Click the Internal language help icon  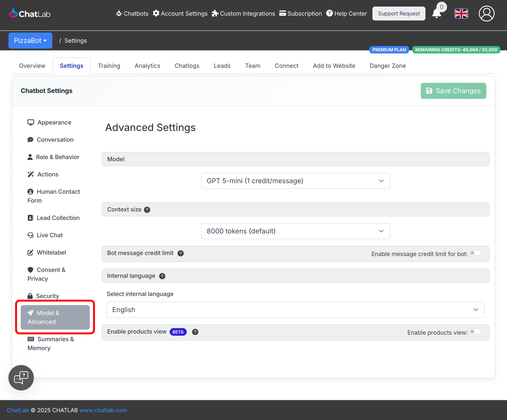[x=162, y=276]
